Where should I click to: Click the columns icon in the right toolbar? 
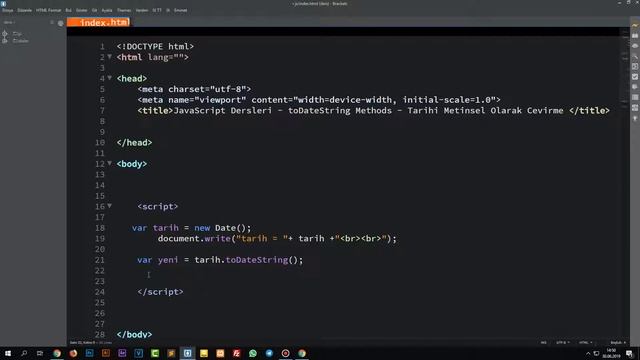pos(635,97)
